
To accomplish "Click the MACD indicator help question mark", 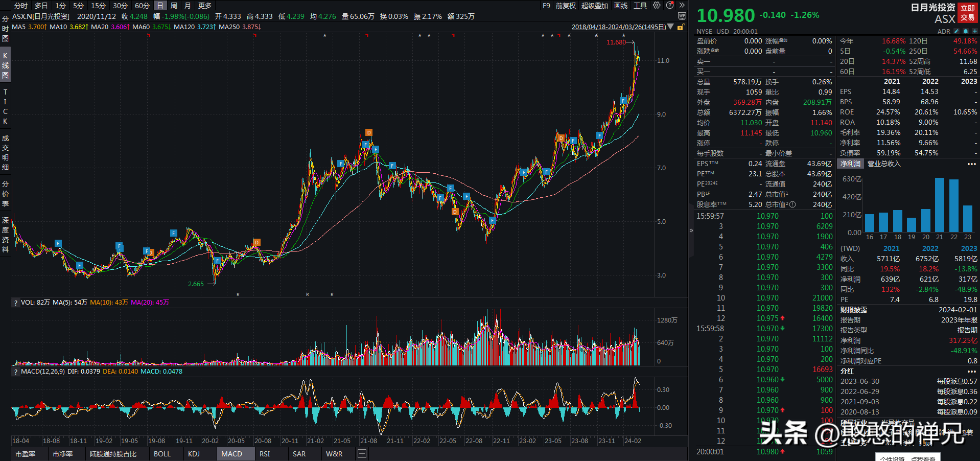I will point(16,372).
